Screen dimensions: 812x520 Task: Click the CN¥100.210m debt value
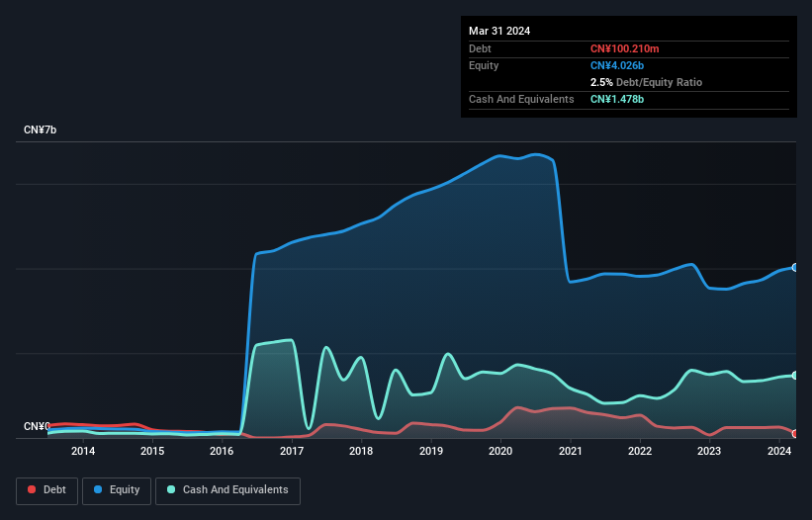[x=624, y=48]
